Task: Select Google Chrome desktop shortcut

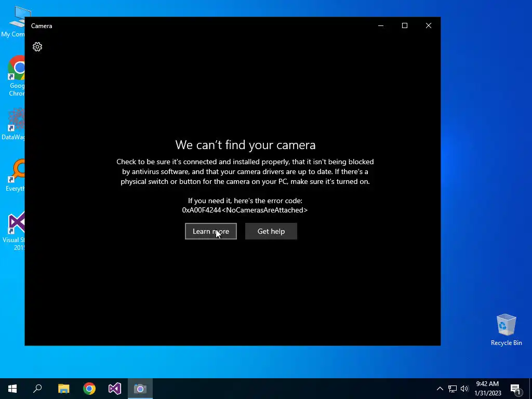Action: pos(16,76)
